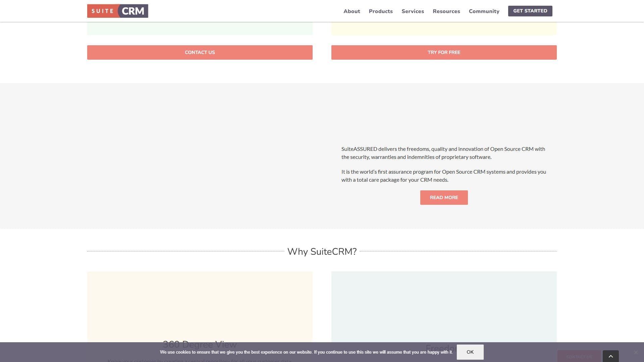This screenshot has width=644, height=362.
Task: Click READ MORE about SuiteASSURED
Action: [x=444, y=197]
